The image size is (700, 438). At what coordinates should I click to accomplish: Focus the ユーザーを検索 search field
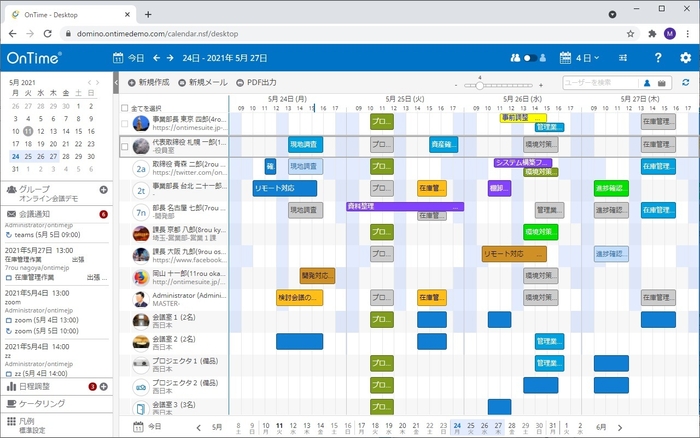(x=600, y=83)
